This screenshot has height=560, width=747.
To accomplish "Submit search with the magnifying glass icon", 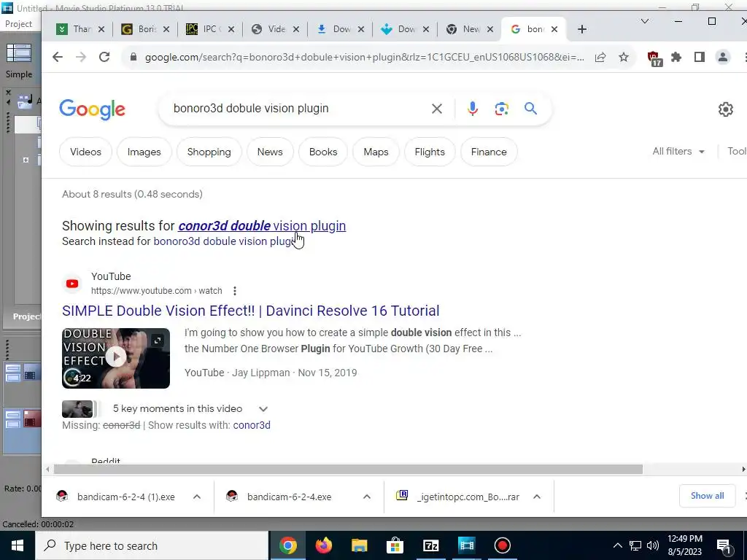I will point(531,109).
